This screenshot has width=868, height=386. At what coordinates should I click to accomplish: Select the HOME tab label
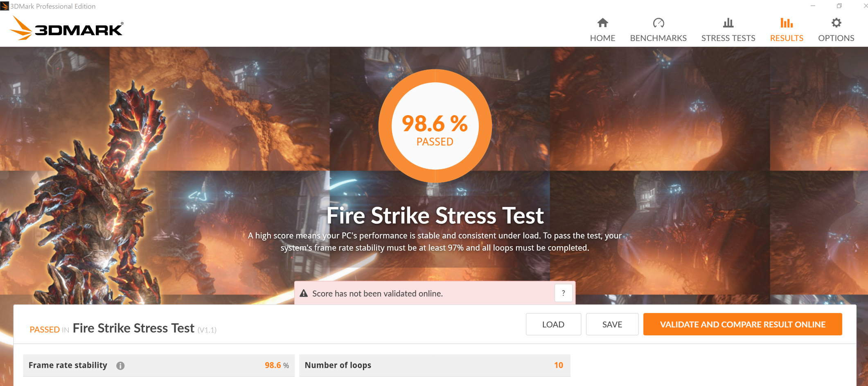pyautogui.click(x=602, y=38)
